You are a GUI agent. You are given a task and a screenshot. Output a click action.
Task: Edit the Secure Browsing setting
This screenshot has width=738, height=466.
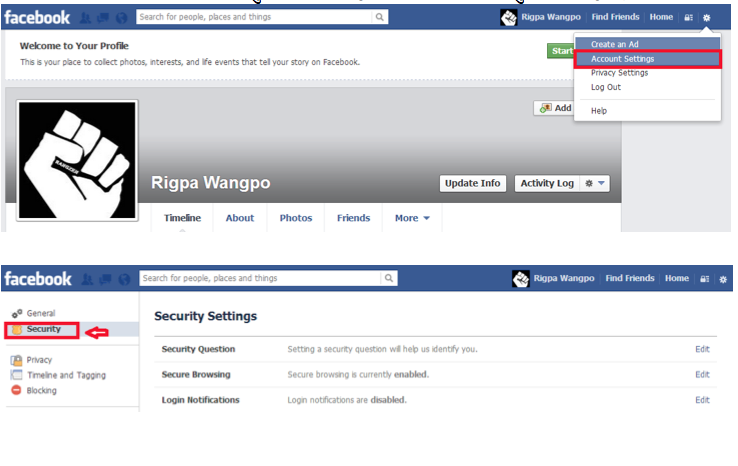[702, 375]
